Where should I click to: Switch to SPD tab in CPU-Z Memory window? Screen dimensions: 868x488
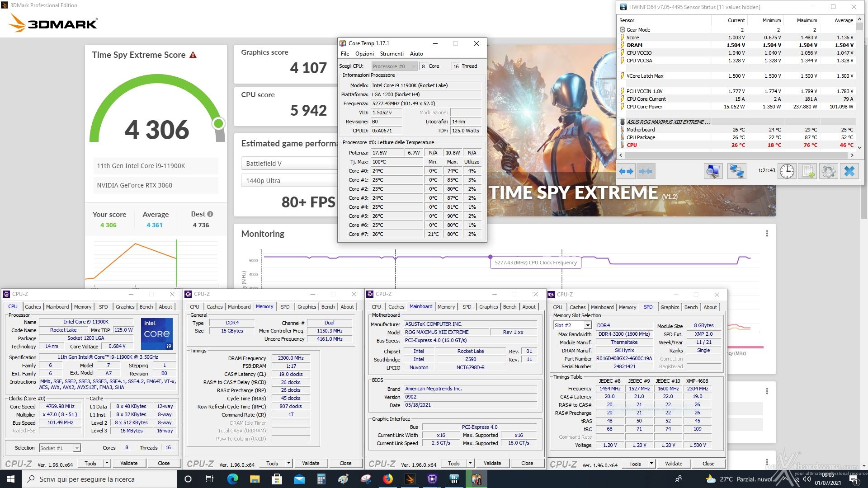click(x=285, y=307)
